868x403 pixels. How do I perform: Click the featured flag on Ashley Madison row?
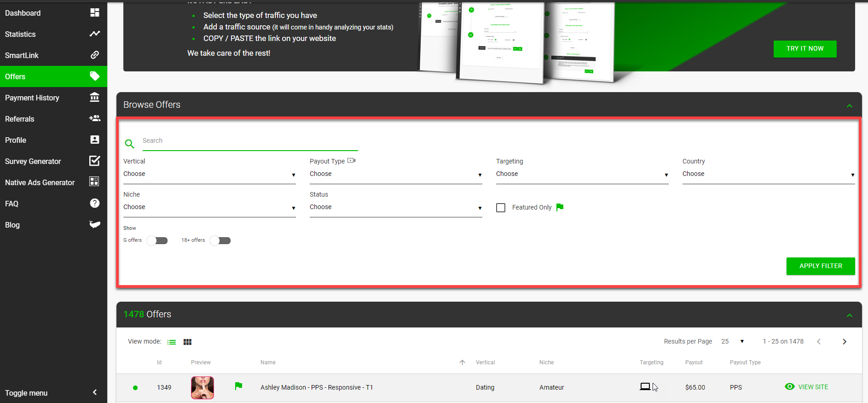click(238, 386)
